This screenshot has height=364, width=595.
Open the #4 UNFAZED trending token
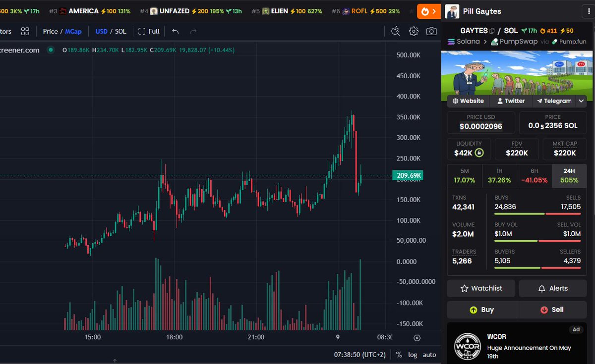click(x=191, y=11)
